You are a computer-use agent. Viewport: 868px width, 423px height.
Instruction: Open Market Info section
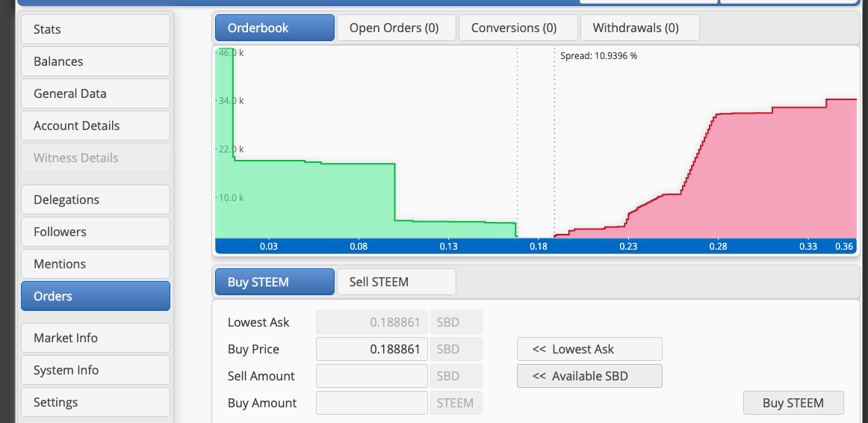[95, 338]
